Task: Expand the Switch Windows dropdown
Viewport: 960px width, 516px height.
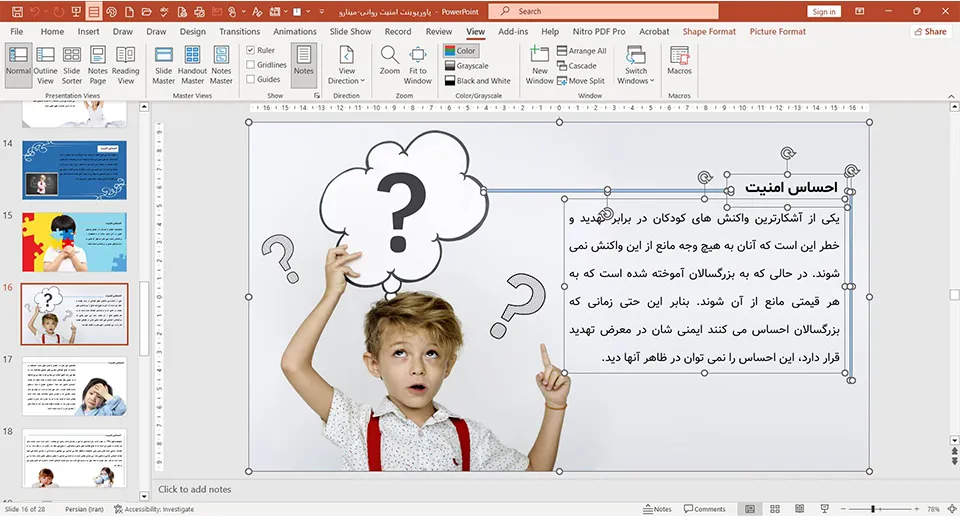Action: 652,81
